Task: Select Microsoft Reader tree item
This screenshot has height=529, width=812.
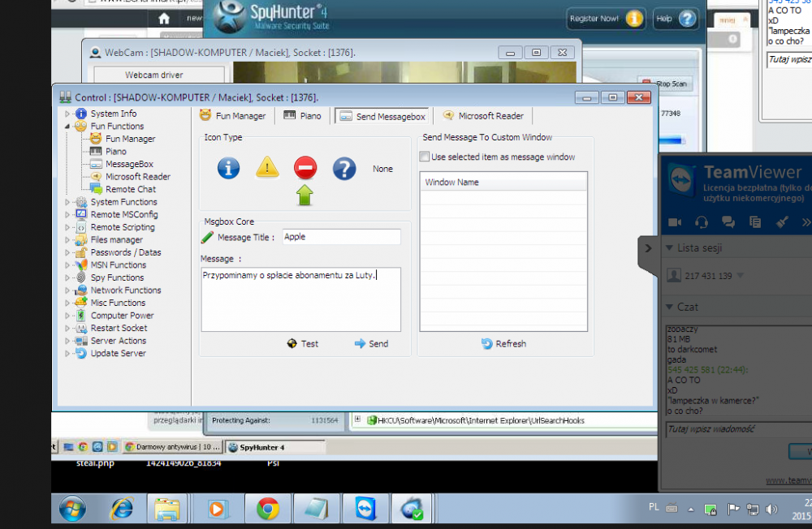Action: click(138, 177)
